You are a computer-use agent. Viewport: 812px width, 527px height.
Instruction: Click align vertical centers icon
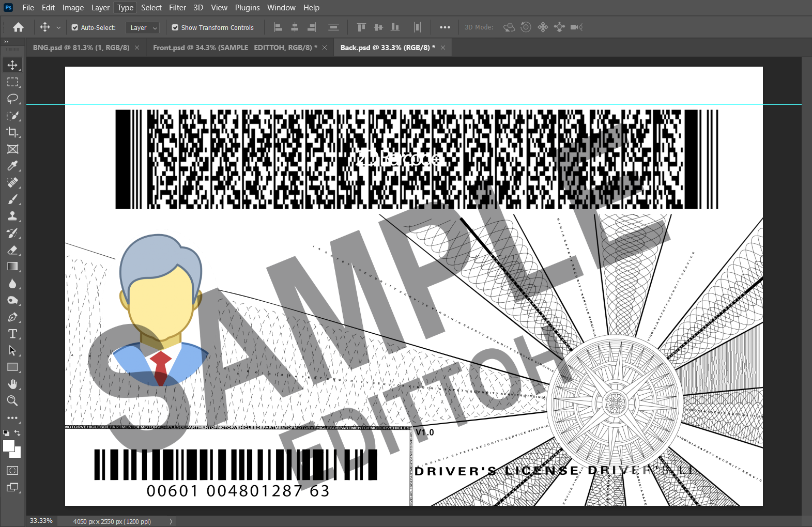click(378, 27)
